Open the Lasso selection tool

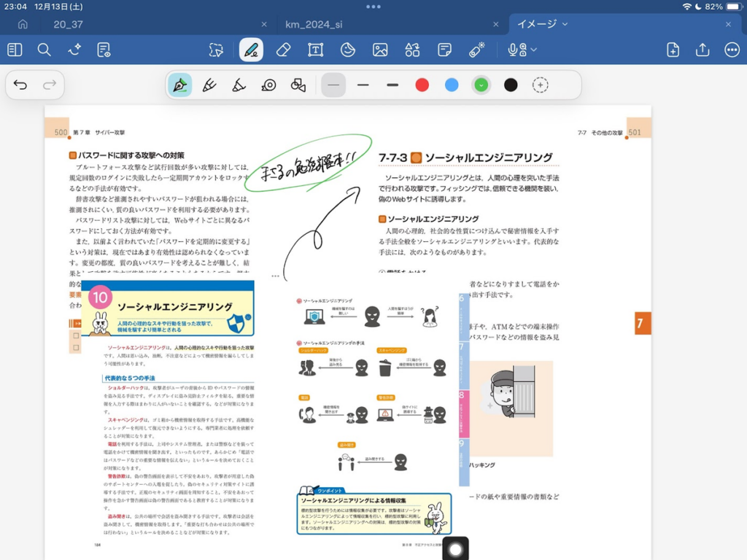pyautogui.click(x=216, y=50)
